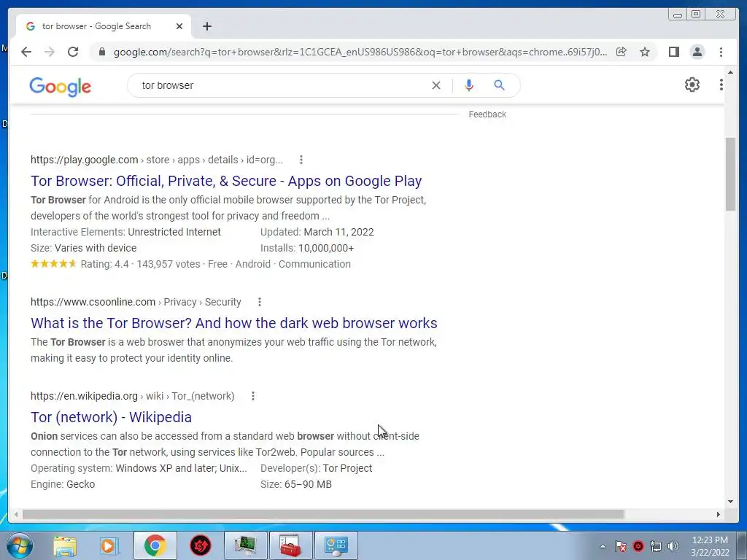Click the blue search magnifier

(x=499, y=85)
